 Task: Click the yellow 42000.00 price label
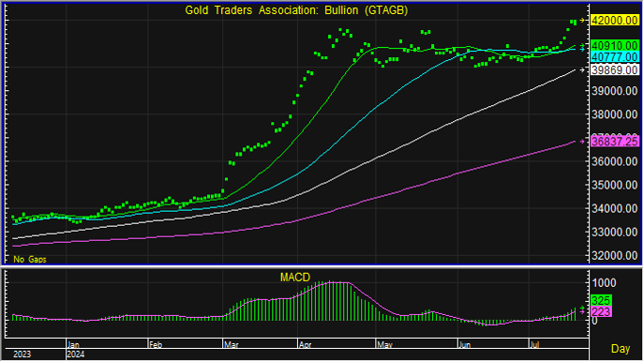tap(614, 20)
